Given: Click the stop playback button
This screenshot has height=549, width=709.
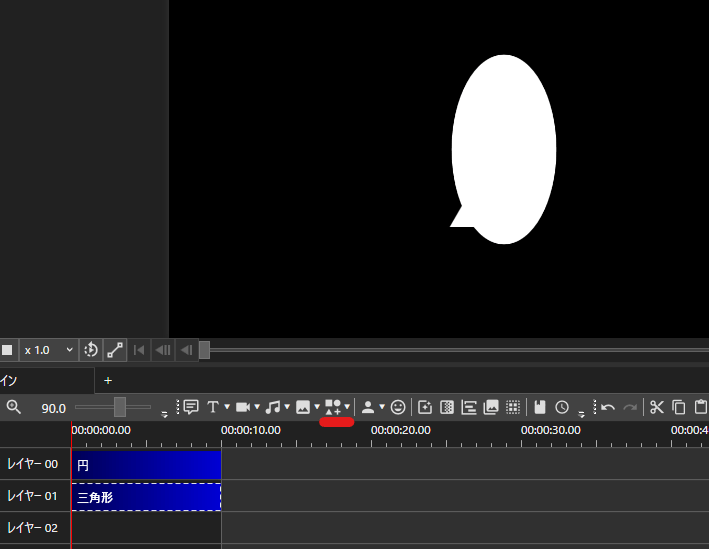Looking at the screenshot, I should coord(7,350).
